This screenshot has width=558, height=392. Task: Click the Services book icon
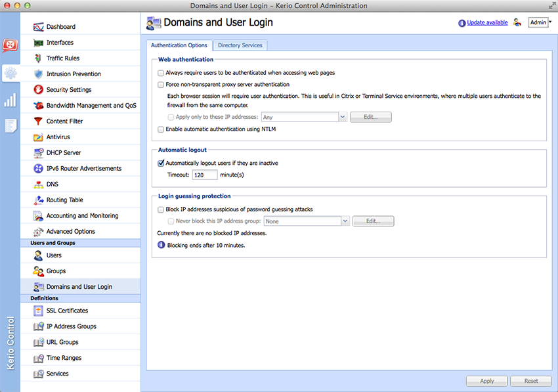point(38,374)
